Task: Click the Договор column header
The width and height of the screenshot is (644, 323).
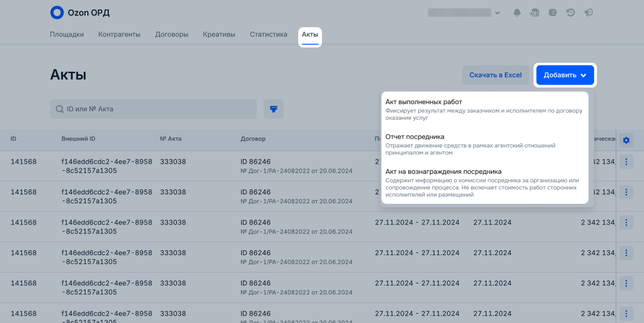Action: [253, 139]
